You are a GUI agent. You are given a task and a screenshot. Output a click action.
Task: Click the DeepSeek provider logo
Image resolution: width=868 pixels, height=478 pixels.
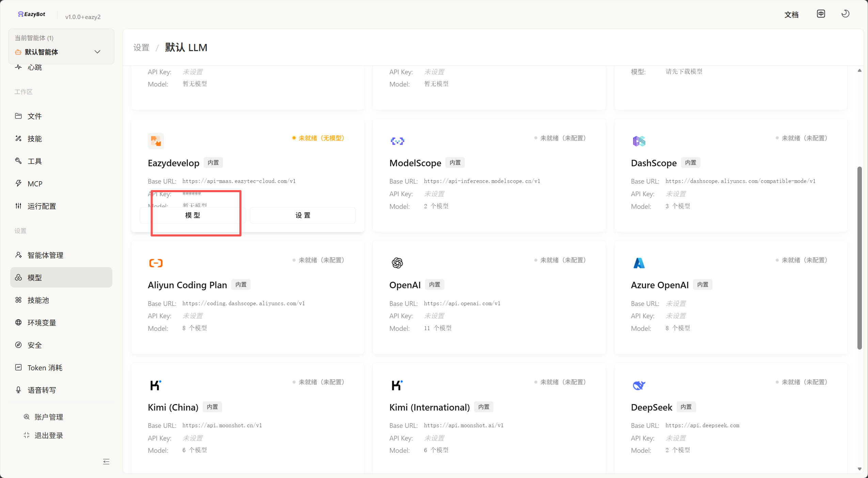639,385
